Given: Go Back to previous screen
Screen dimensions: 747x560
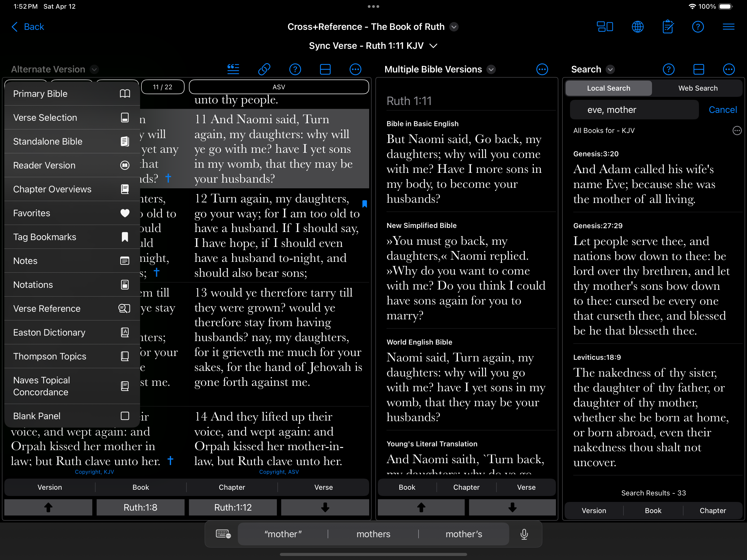Looking at the screenshot, I should (x=28, y=27).
